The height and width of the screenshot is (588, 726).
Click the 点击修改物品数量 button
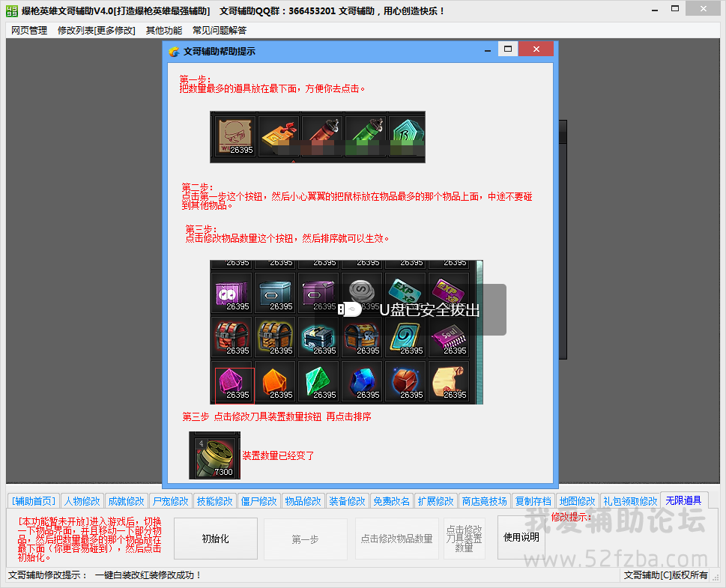click(x=397, y=539)
